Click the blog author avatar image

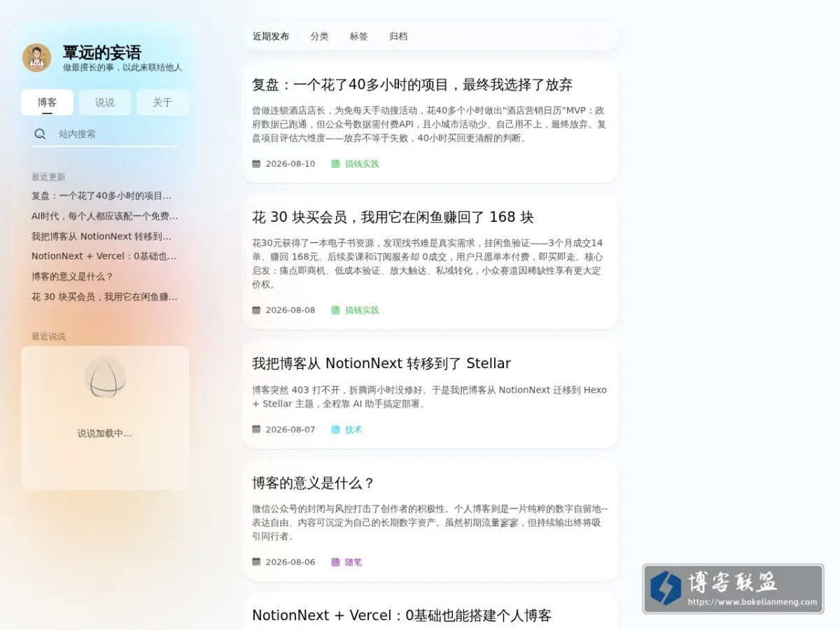tap(36, 57)
